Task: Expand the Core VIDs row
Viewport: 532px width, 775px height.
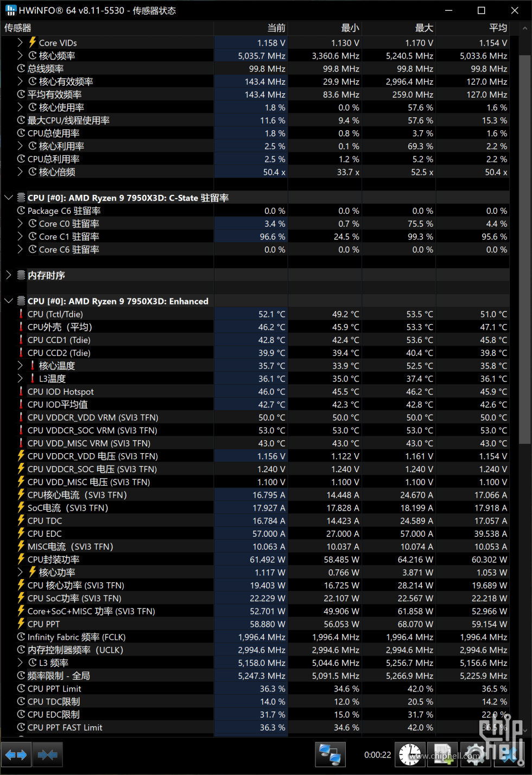Action: pos(20,43)
